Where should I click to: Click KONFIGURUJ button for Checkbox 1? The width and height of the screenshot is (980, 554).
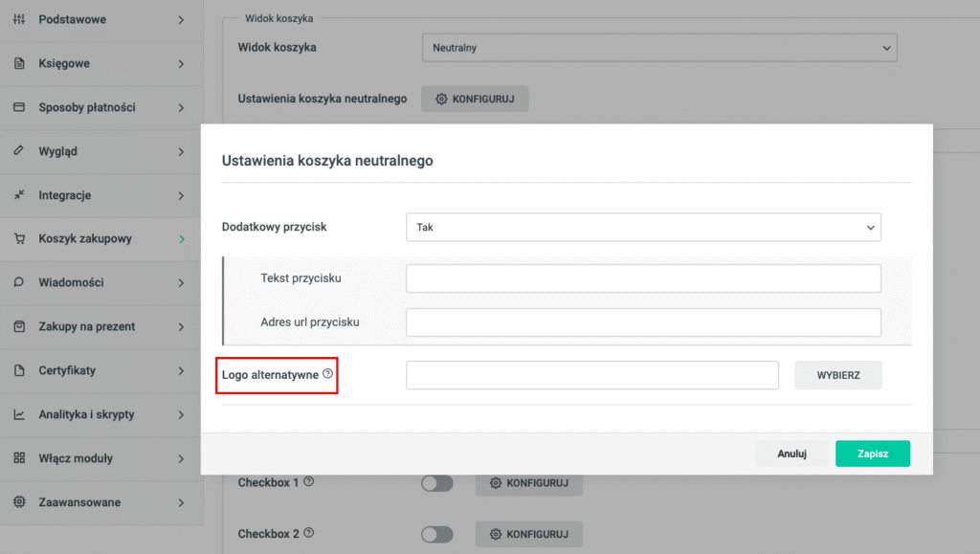(x=529, y=483)
